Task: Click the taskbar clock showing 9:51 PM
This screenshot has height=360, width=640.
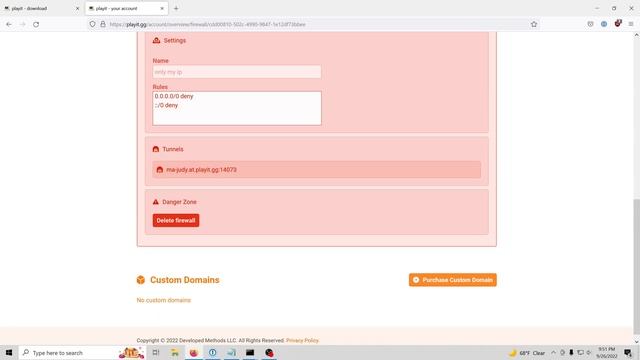Action: pyautogui.click(x=607, y=353)
